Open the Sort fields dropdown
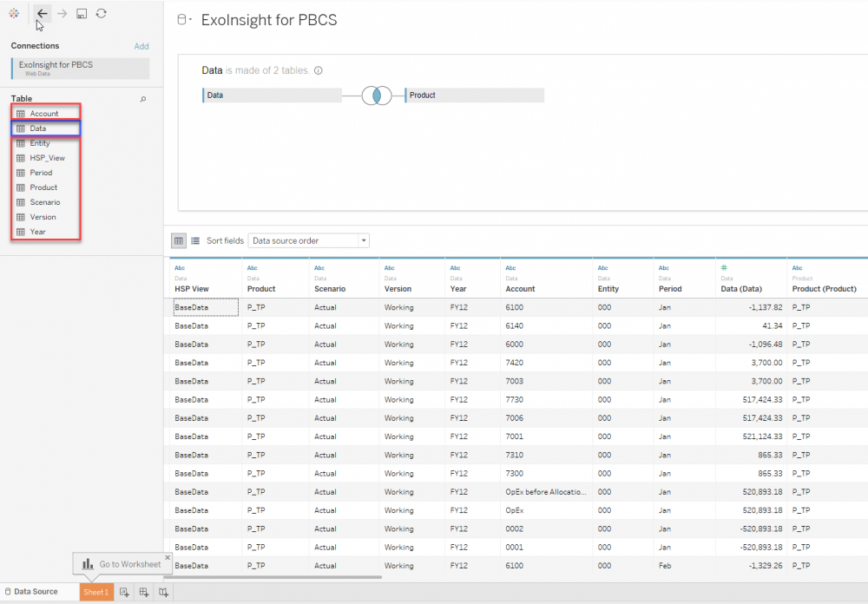Viewport: 868px width, 604px height. click(308, 240)
